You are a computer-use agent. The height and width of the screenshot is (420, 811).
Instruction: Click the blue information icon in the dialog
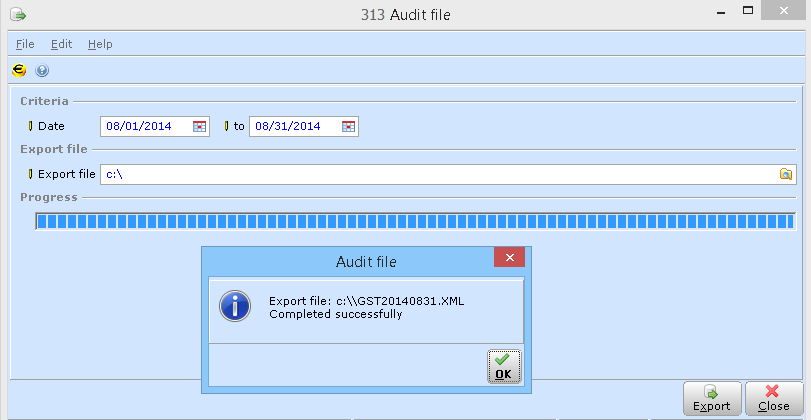[x=235, y=307]
